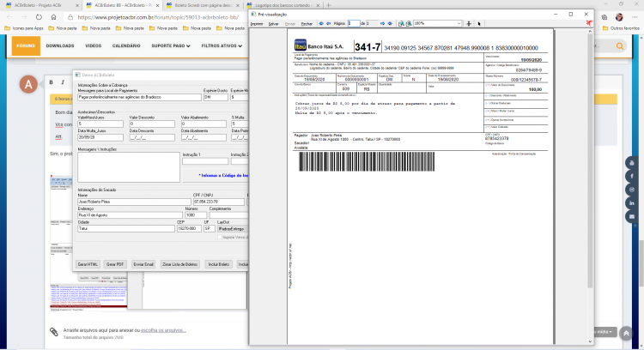This screenshot has height=350, width=644.
Task: Click the 'Incluir Boleto' button
Action: coord(218,264)
